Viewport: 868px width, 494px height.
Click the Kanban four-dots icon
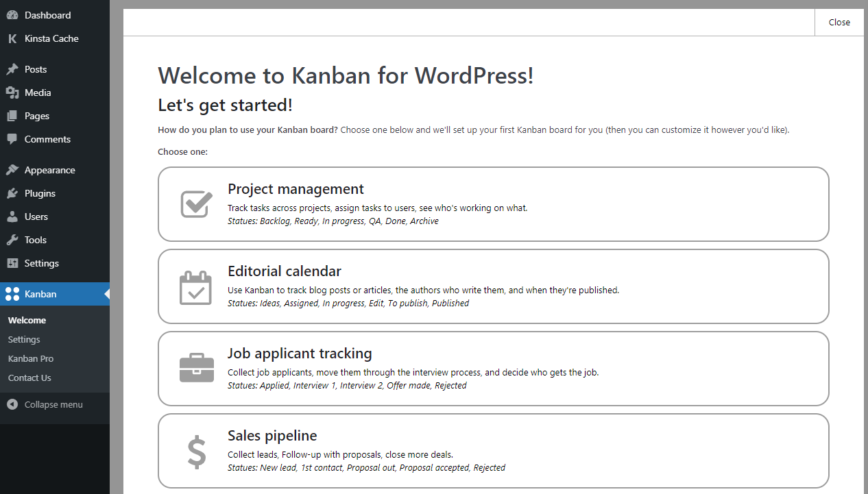pyautogui.click(x=12, y=294)
